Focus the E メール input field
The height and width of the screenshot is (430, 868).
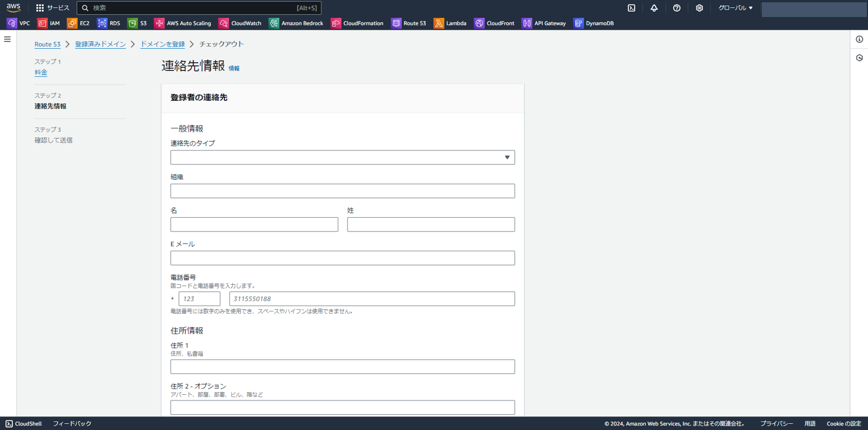(342, 258)
